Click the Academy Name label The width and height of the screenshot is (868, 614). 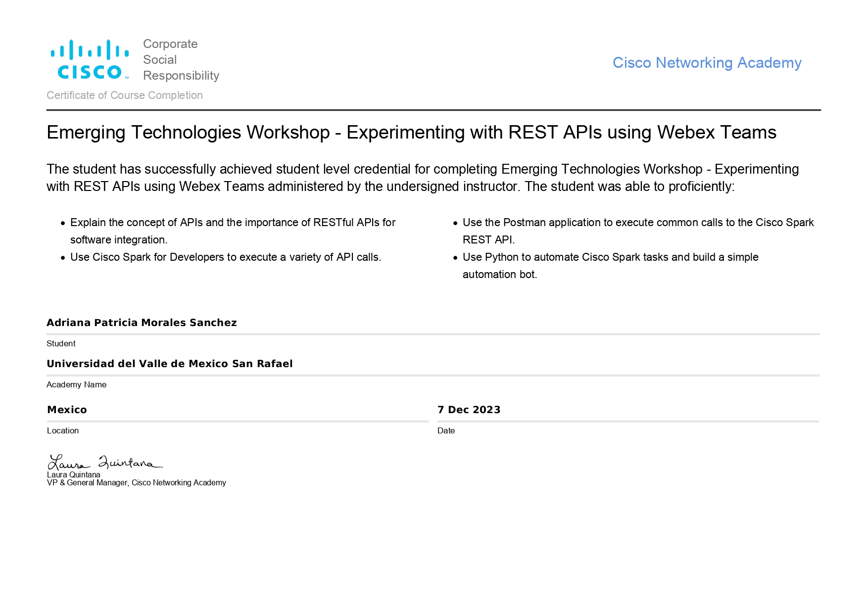point(76,384)
